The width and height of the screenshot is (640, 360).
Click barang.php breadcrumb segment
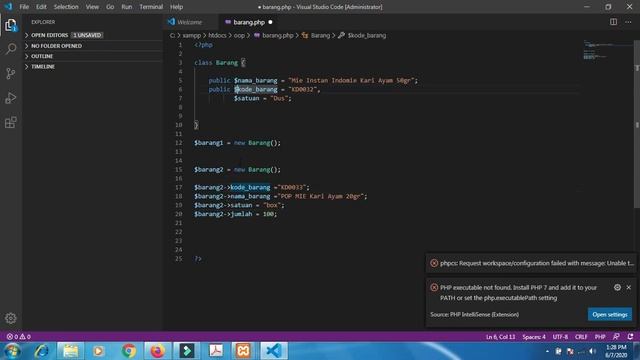(278, 36)
